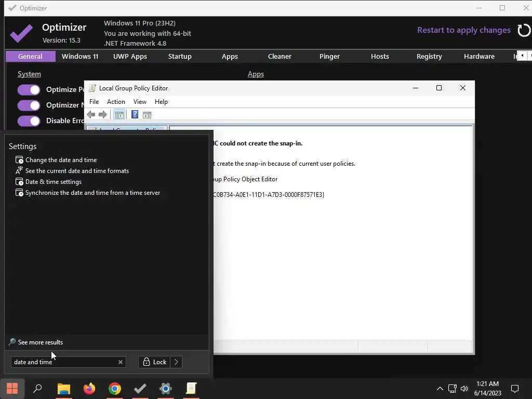532x399 pixels.
Task: Click the Back arrow in Group Policy Editor toolbar
Action: (x=91, y=115)
